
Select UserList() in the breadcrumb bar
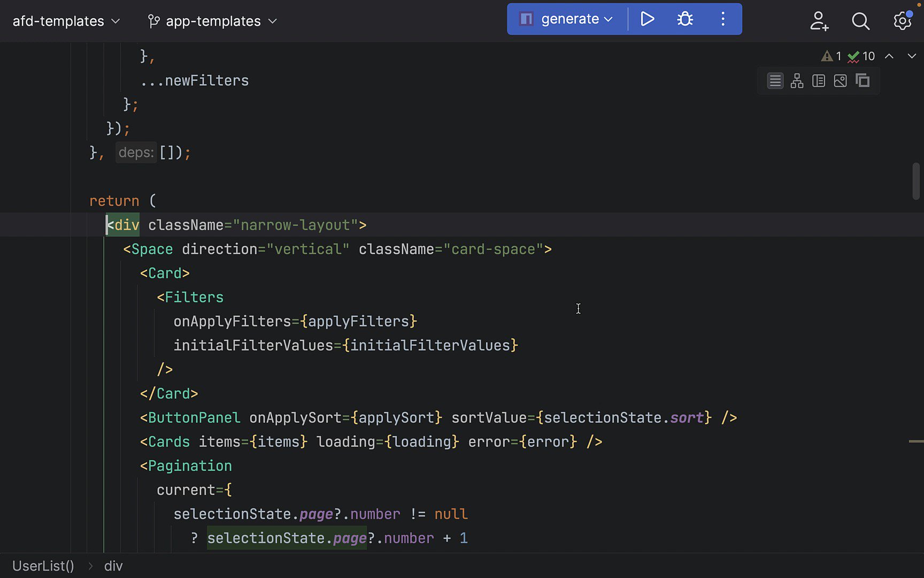pyautogui.click(x=43, y=566)
